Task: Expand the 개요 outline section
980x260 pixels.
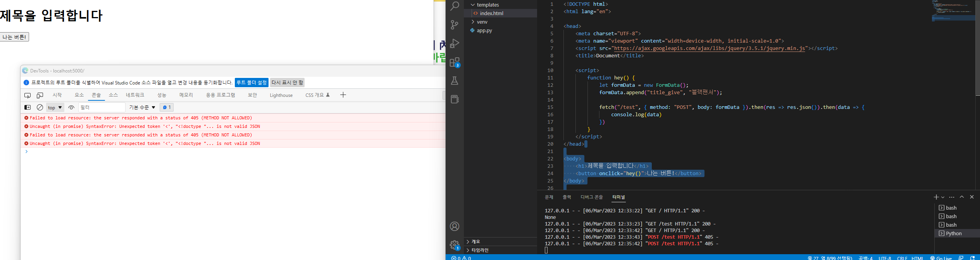Action: (501, 241)
